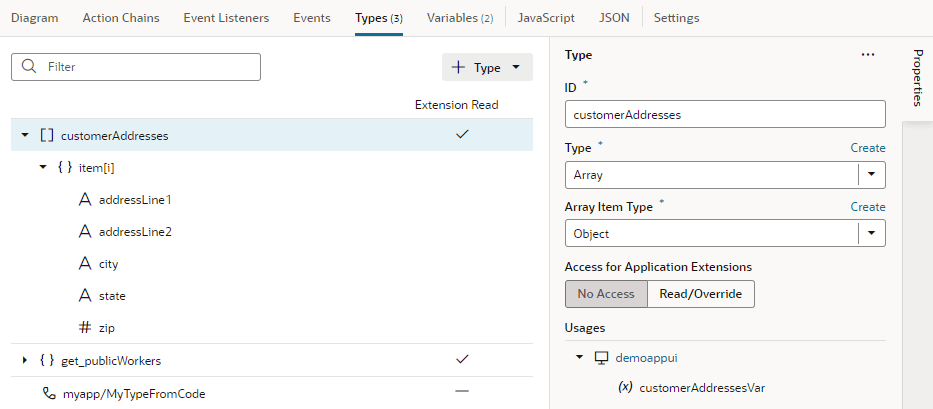Open the Type dropdown showing Array

click(x=872, y=175)
